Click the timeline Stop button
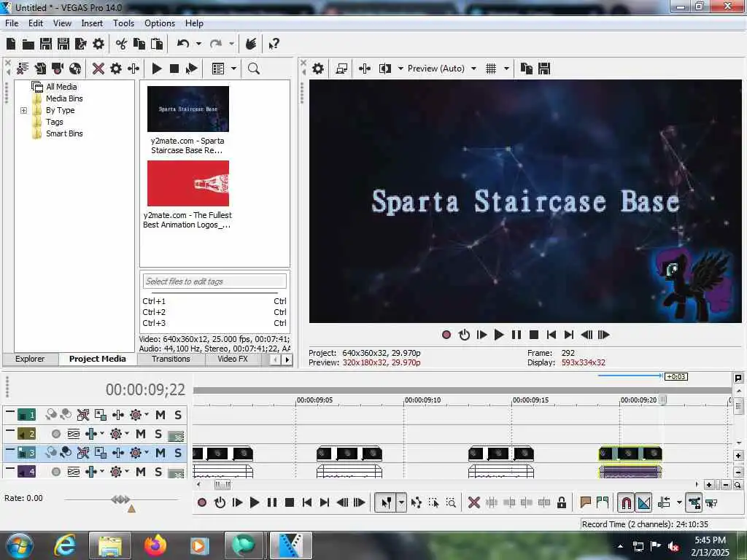Screen dimensions: 747x560 tap(289, 502)
